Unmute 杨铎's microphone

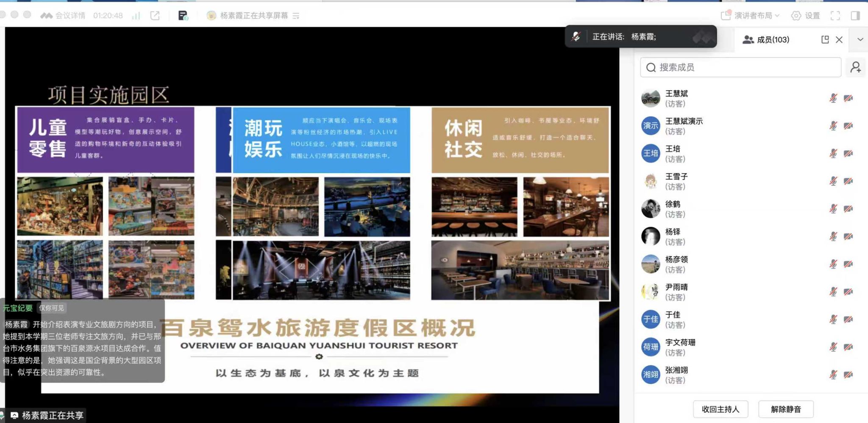coord(833,236)
